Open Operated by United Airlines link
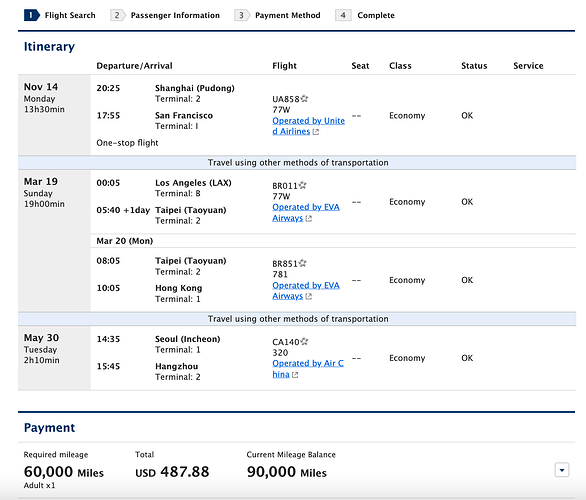 tap(309, 126)
